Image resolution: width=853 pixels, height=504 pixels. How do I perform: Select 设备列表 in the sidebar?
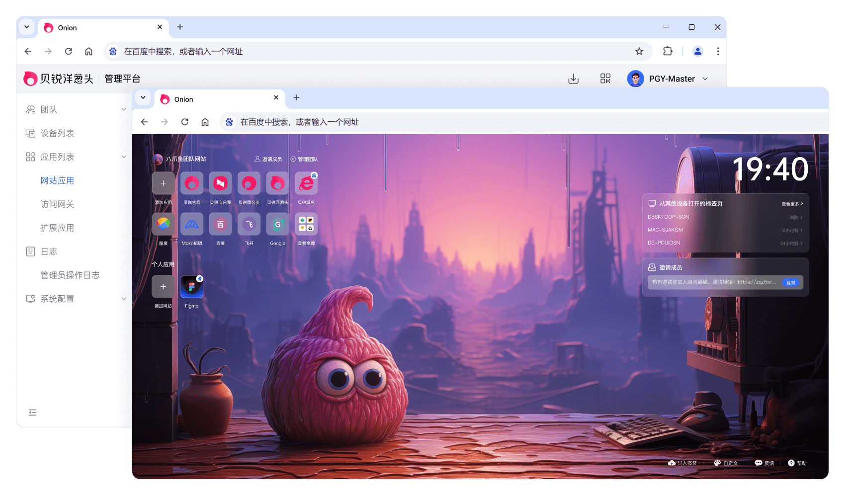pyautogui.click(x=57, y=133)
